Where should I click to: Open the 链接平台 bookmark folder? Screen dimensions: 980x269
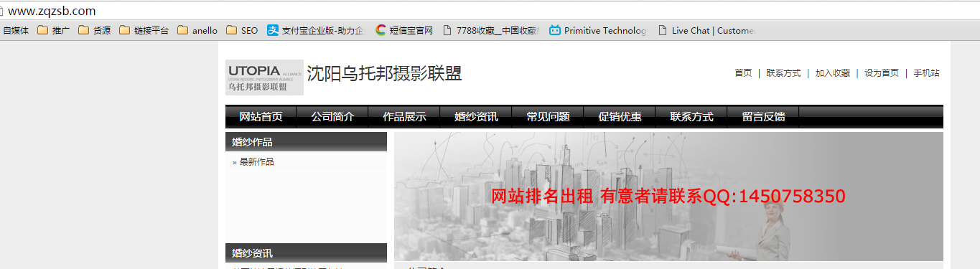point(144,30)
